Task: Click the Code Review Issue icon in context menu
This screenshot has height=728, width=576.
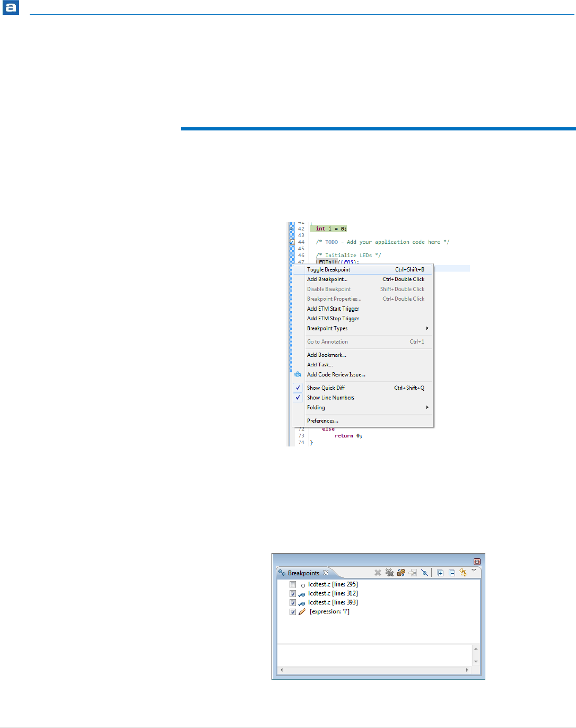Action: click(x=298, y=374)
